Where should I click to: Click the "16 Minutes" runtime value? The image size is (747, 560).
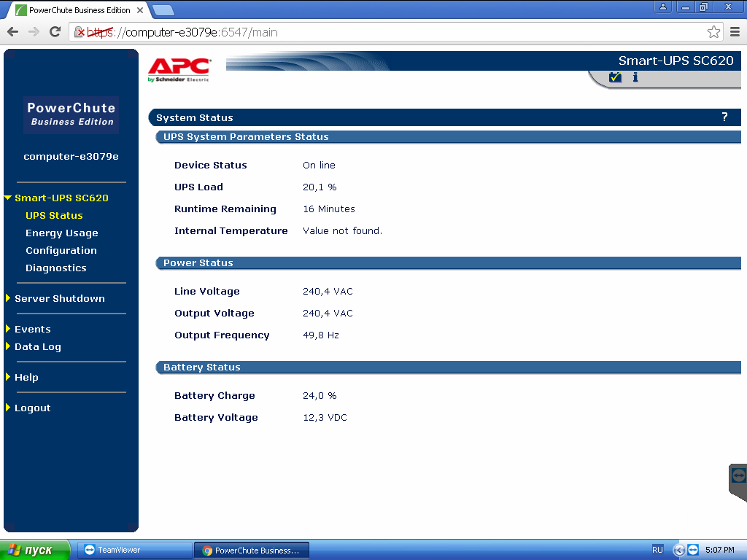(329, 209)
